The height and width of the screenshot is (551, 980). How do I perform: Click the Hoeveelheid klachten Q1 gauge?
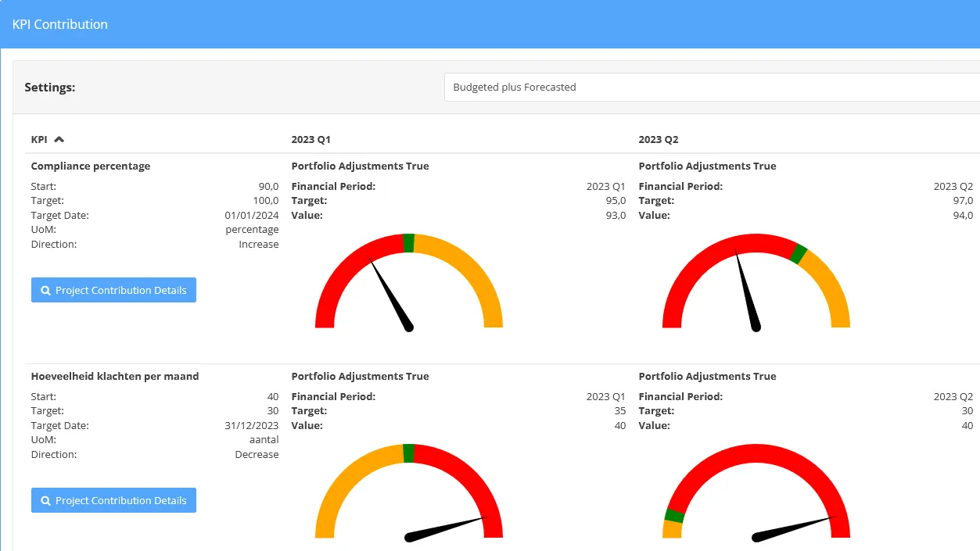click(x=408, y=492)
